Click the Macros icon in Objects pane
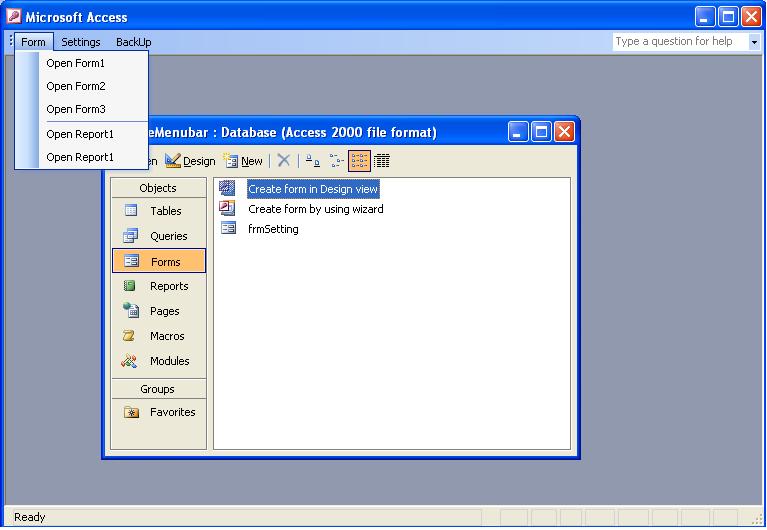This screenshot has height=530, width=767. [129, 336]
